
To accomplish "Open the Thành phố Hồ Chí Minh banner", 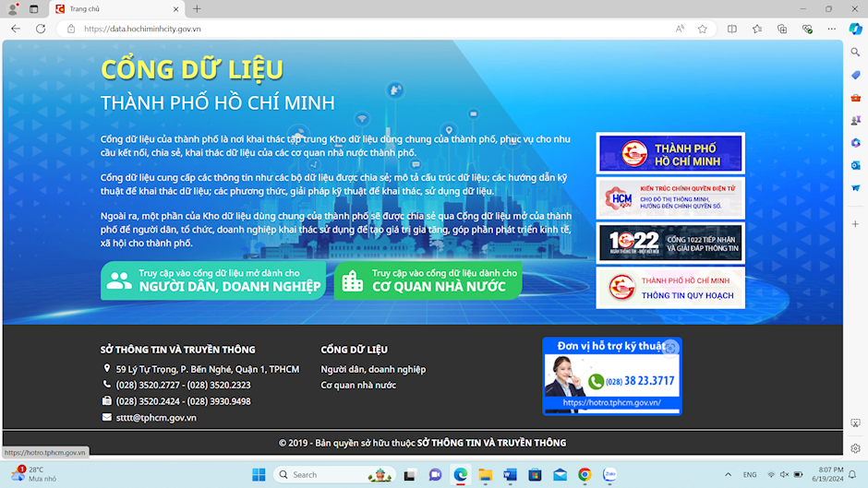I will pyautogui.click(x=670, y=153).
